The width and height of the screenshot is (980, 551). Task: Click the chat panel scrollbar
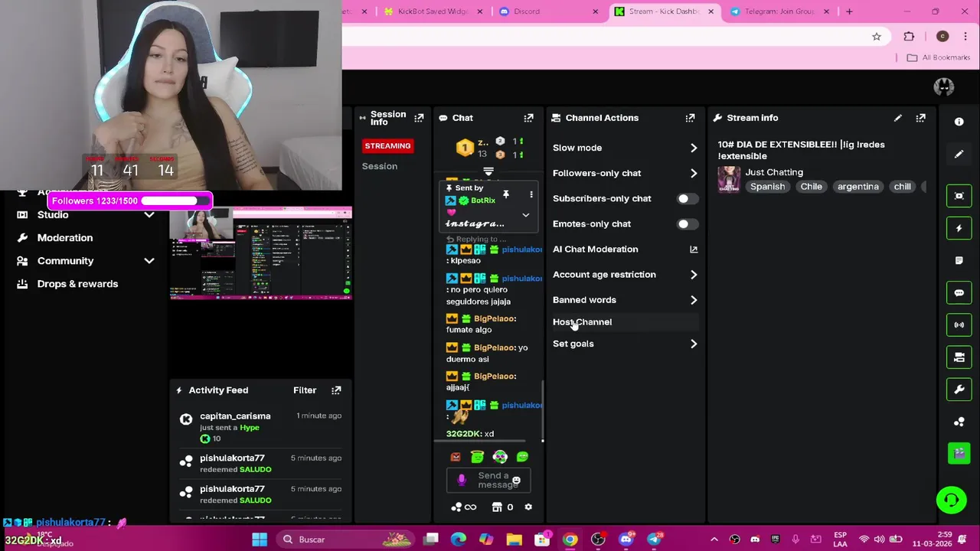[x=542, y=411]
